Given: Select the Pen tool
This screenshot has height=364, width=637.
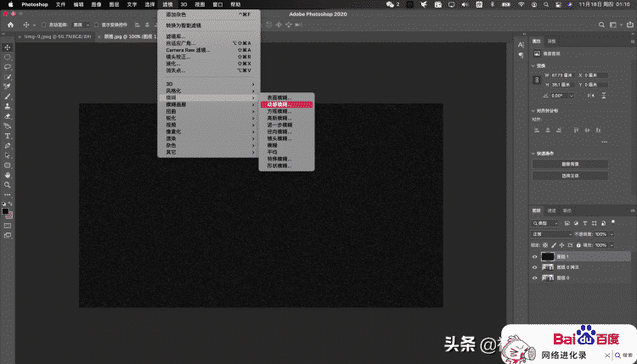Looking at the screenshot, I should (8, 146).
